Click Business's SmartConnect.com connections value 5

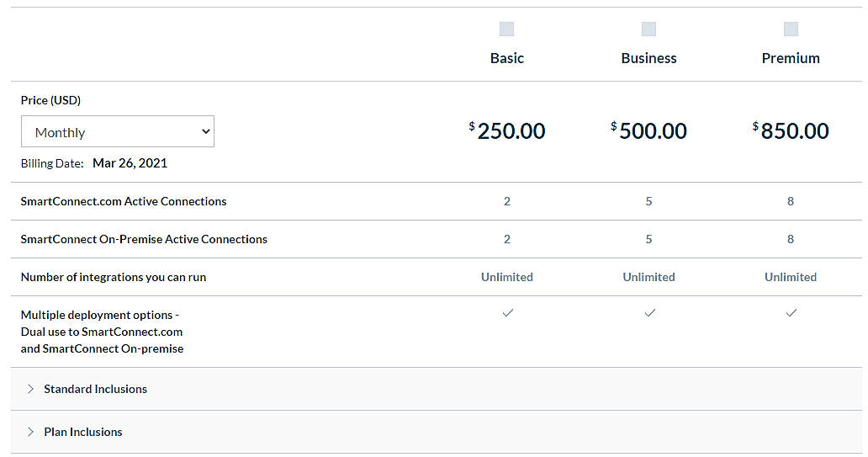pyautogui.click(x=648, y=201)
